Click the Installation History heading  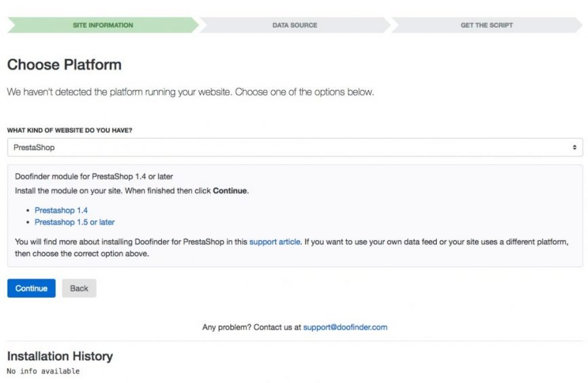coord(60,356)
